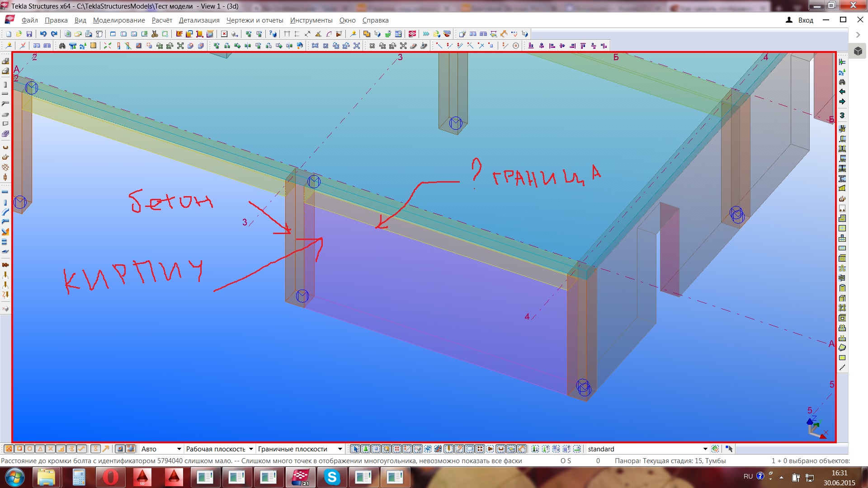Click the 3D cube side panel icon

coord(858,51)
